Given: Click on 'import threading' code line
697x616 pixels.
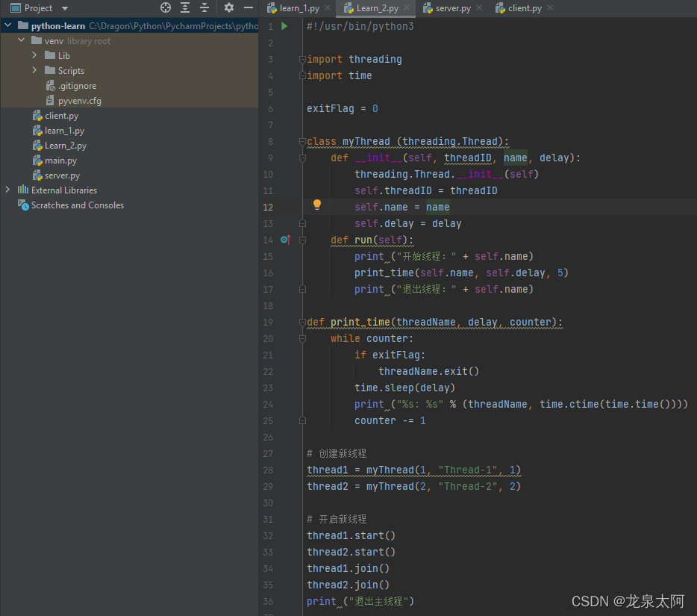Looking at the screenshot, I should 354,59.
